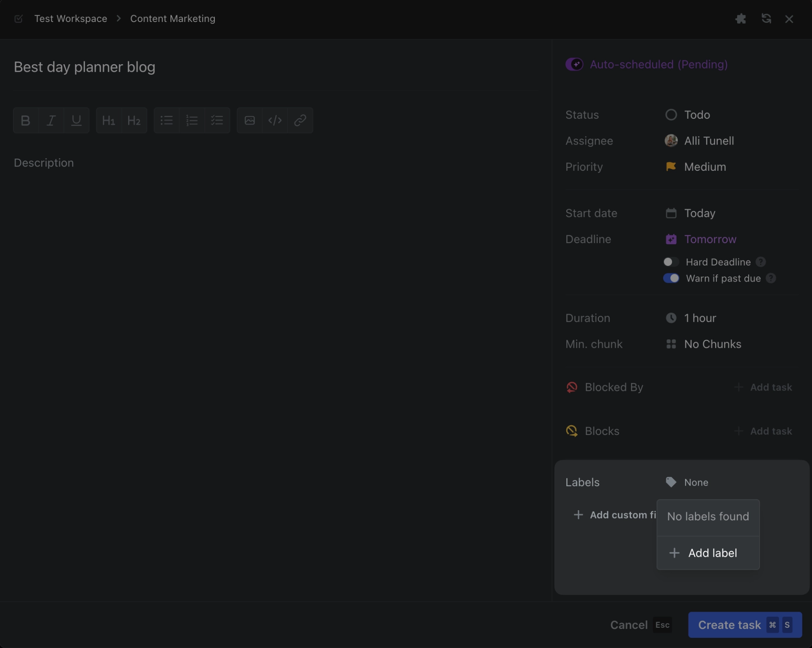The image size is (812, 648).
Task: Change the Medium priority selection
Action: [705, 167]
